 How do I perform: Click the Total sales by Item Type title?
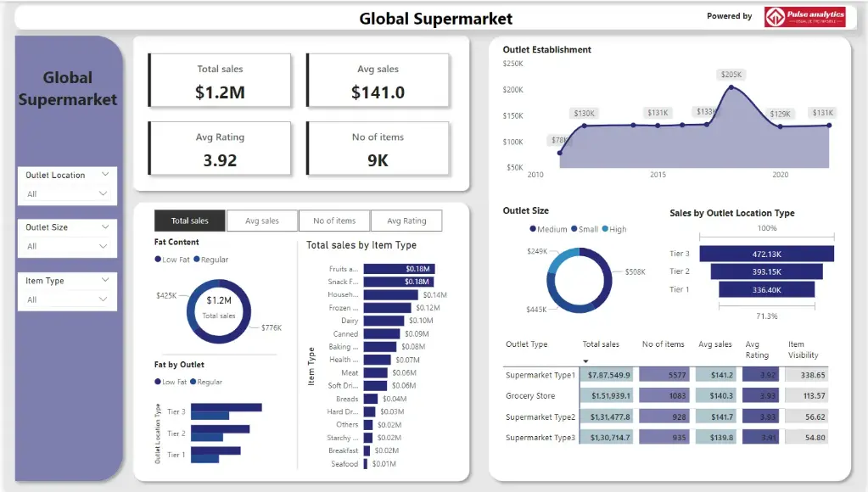(x=361, y=245)
